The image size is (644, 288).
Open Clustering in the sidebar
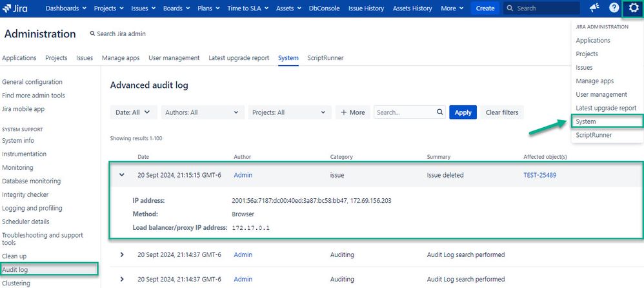coord(16,283)
